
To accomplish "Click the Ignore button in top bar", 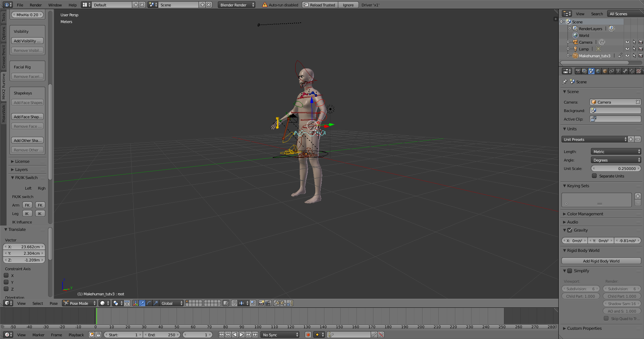I will pos(348,5).
